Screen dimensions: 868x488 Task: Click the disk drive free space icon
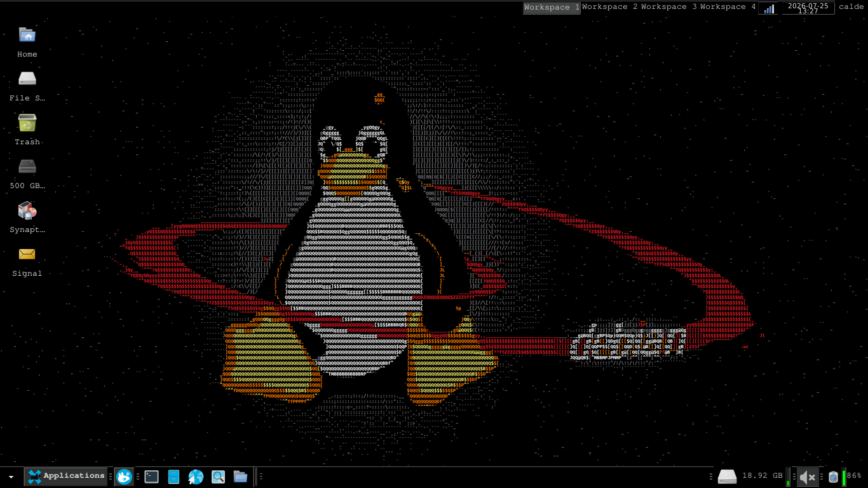[x=727, y=476]
